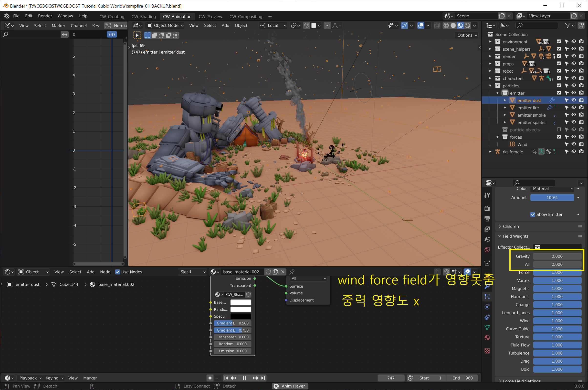
Task: Click the viewport Options button
Action: pos(467,35)
